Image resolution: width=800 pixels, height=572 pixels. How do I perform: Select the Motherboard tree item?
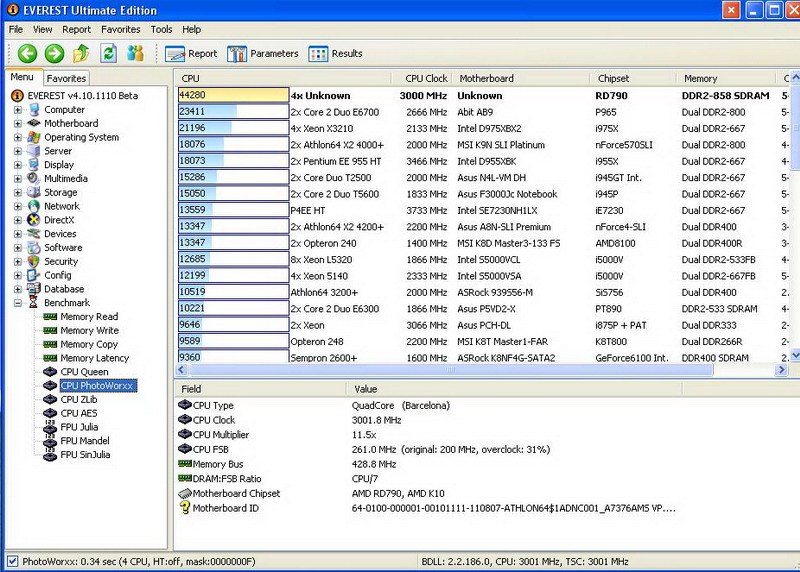71,123
